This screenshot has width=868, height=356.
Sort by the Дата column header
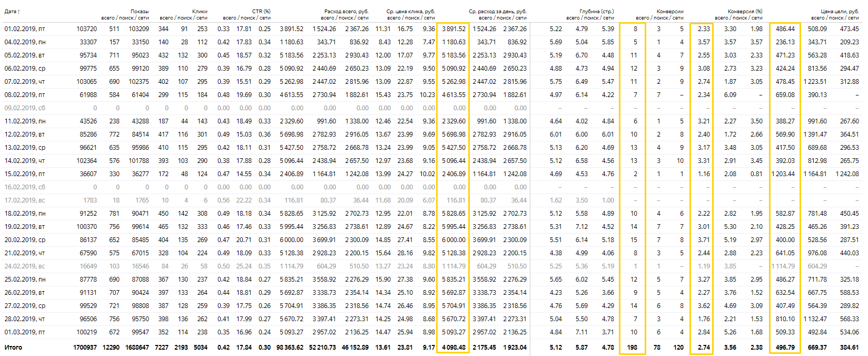(x=12, y=11)
